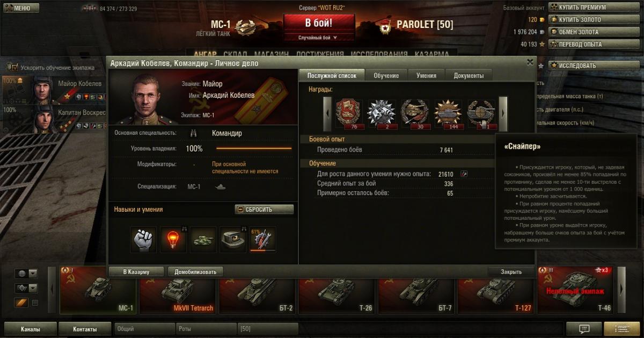644x338 pixels.
Task: Click the commander proficiency level progress bar
Action: click(254, 148)
